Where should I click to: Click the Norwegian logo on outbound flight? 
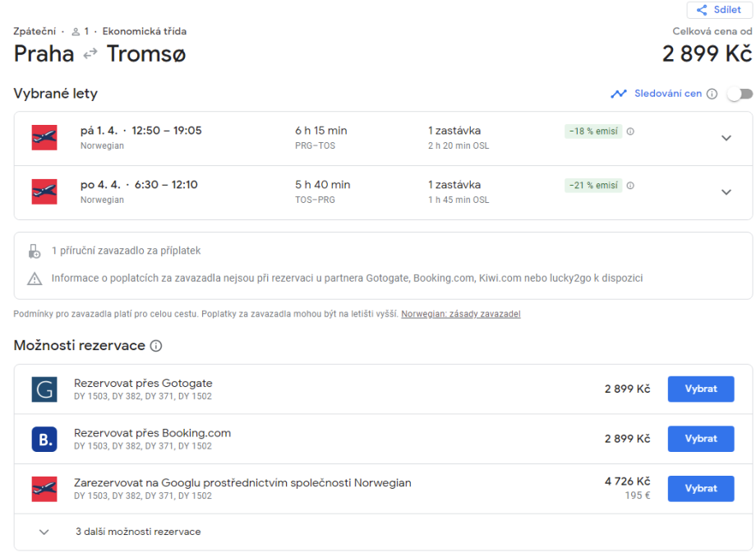click(44, 138)
